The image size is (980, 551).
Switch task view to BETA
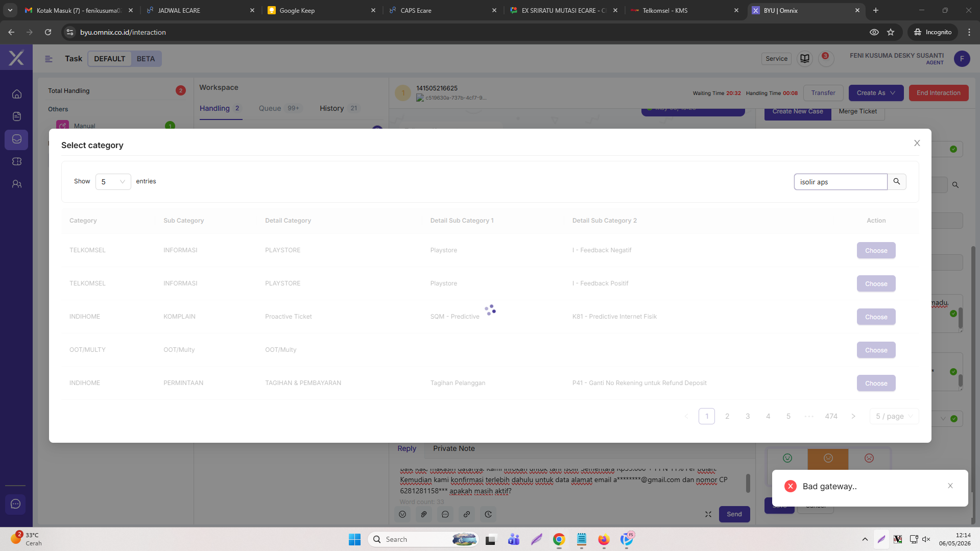146,59
